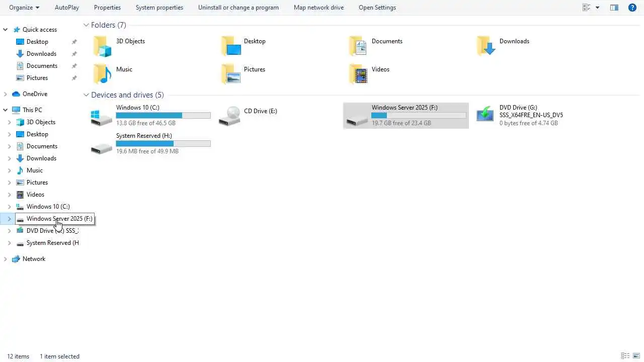Image resolution: width=644 pixels, height=362 pixels.
Task: Click the Pictures folder icon in Folders
Action: pos(231,74)
